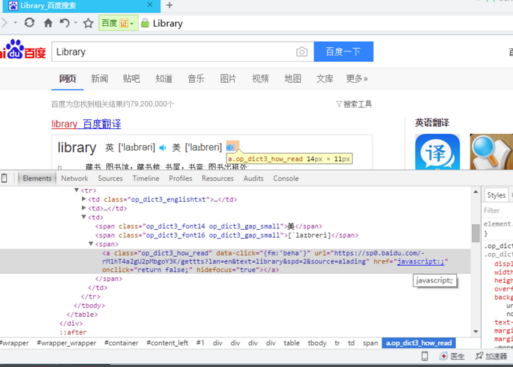Switch to the 知道 category

164,79
